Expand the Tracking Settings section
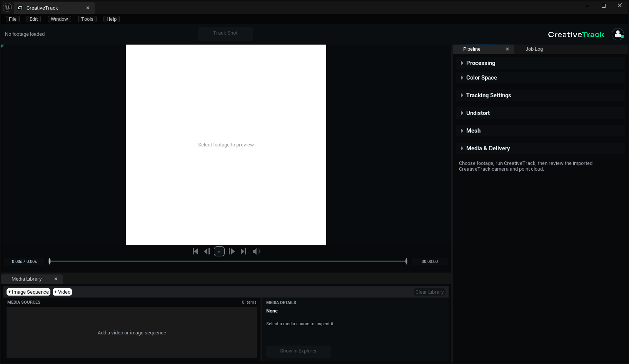This screenshot has height=364, width=629. coord(541,95)
